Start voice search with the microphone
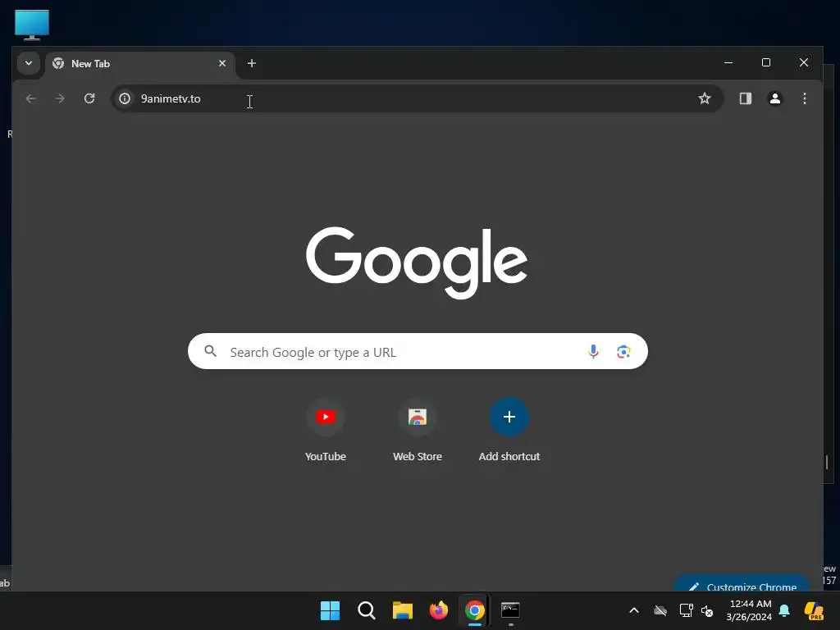 click(593, 351)
